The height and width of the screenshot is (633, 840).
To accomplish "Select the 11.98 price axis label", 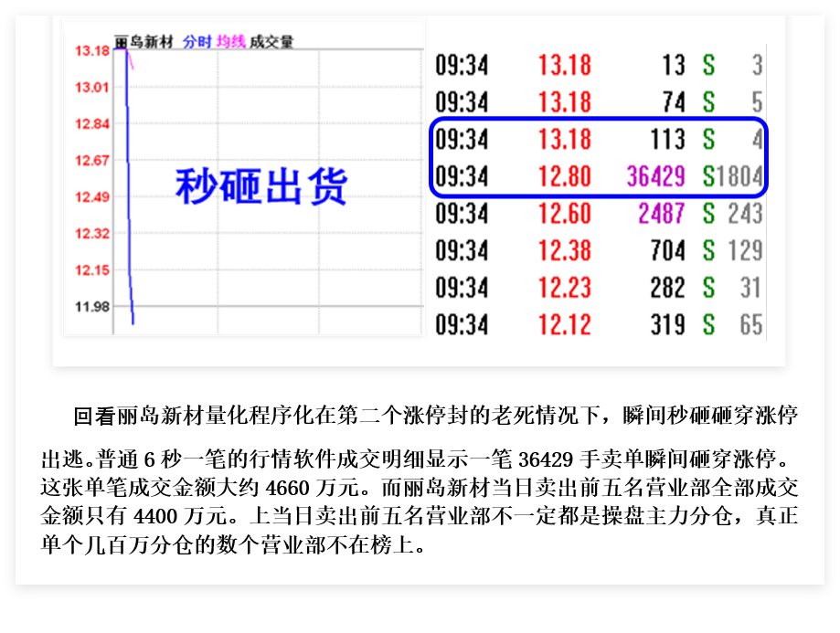I will pyautogui.click(x=92, y=307).
